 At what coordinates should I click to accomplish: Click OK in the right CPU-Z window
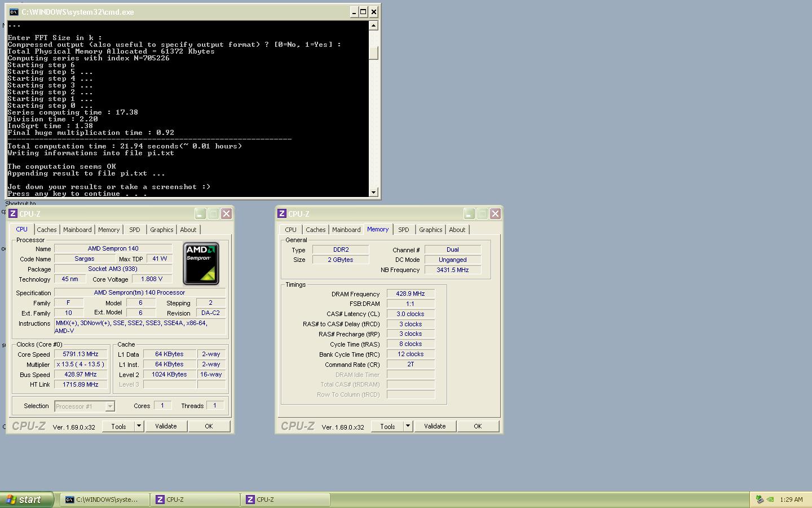(478, 426)
